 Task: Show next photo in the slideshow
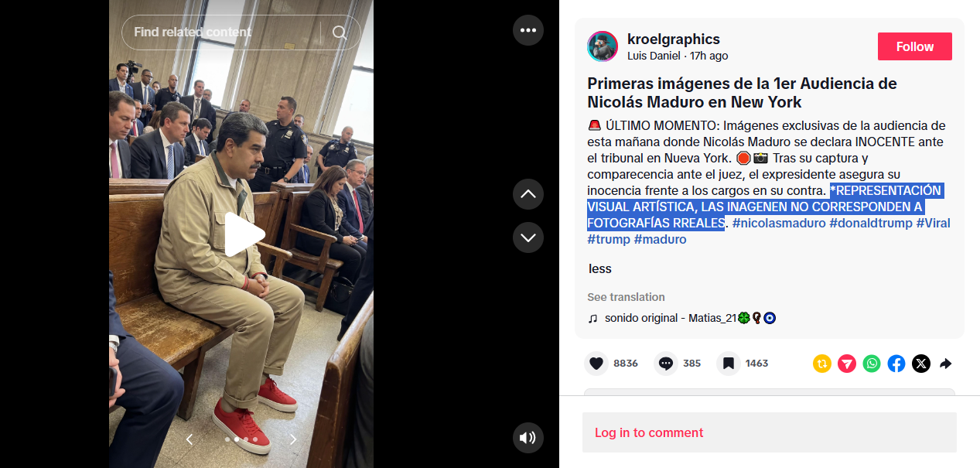(293, 439)
